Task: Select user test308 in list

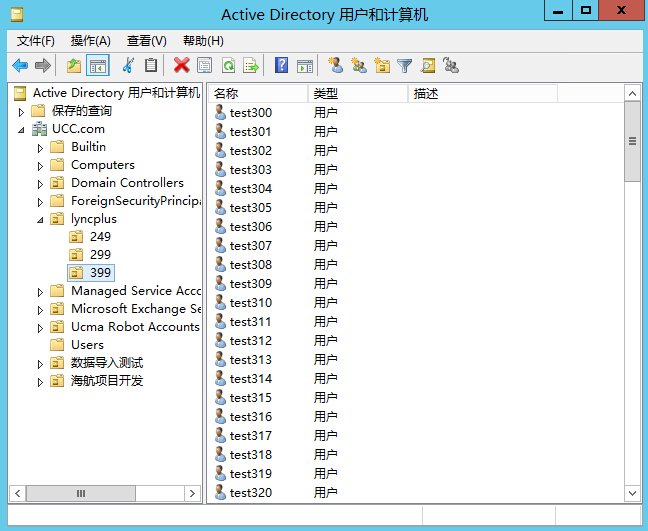Action: click(x=250, y=264)
